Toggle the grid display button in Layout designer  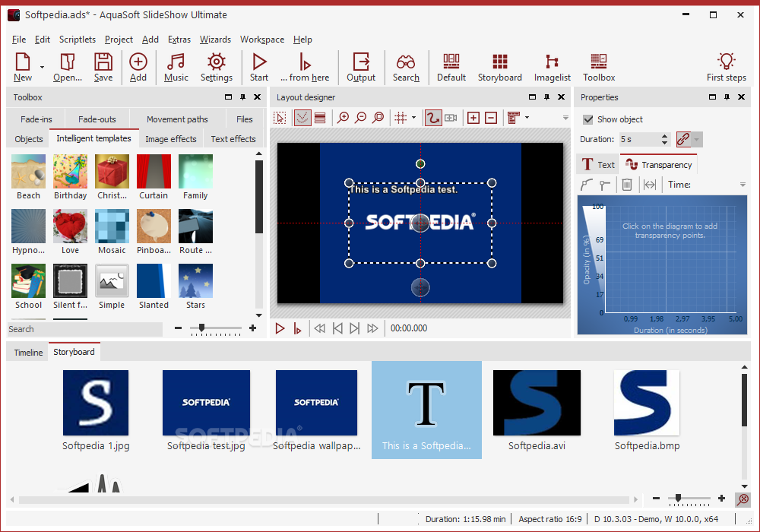pyautogui.click(x=401, y=118)
